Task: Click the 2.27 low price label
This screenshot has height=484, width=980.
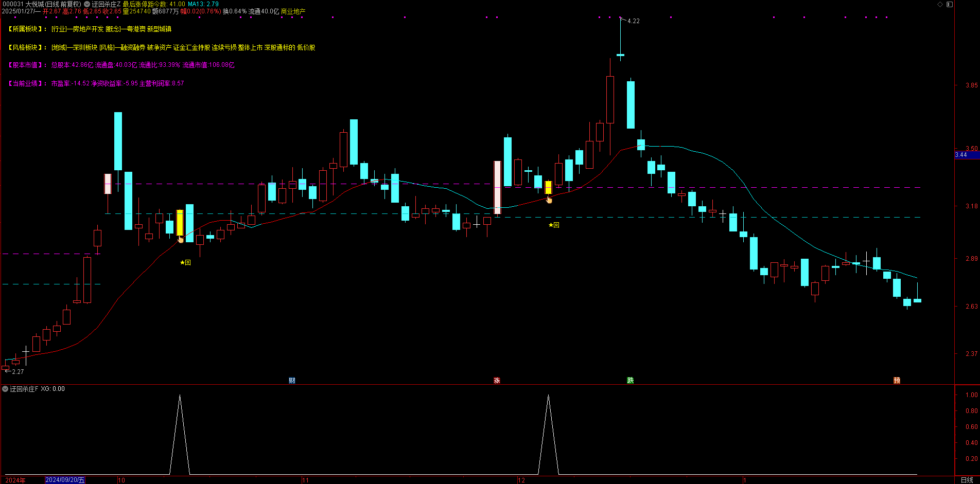Action: click(x=18, y=372)
